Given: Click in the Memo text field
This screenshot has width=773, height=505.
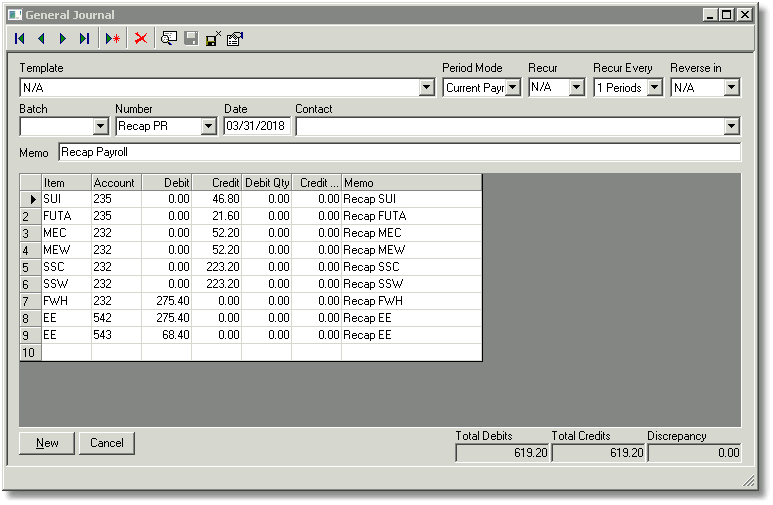Looking at the screenshot, I should coord(399,152).
